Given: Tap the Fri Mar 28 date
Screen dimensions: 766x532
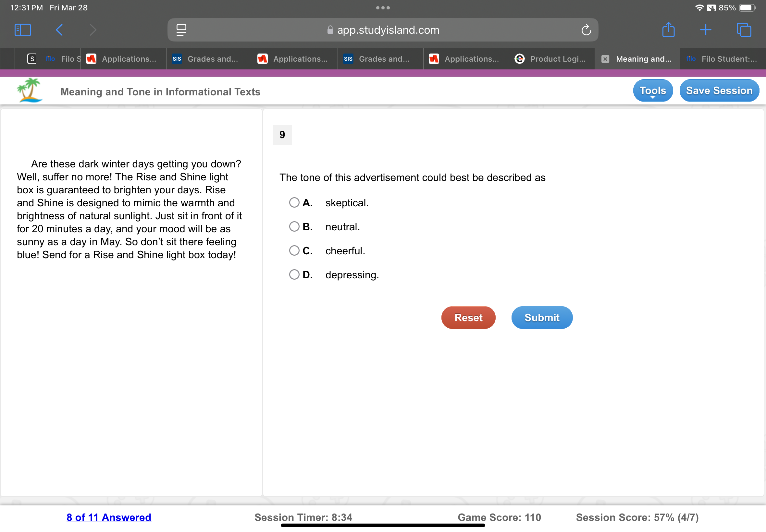Looking at the screenshot, I should point(69,8).
